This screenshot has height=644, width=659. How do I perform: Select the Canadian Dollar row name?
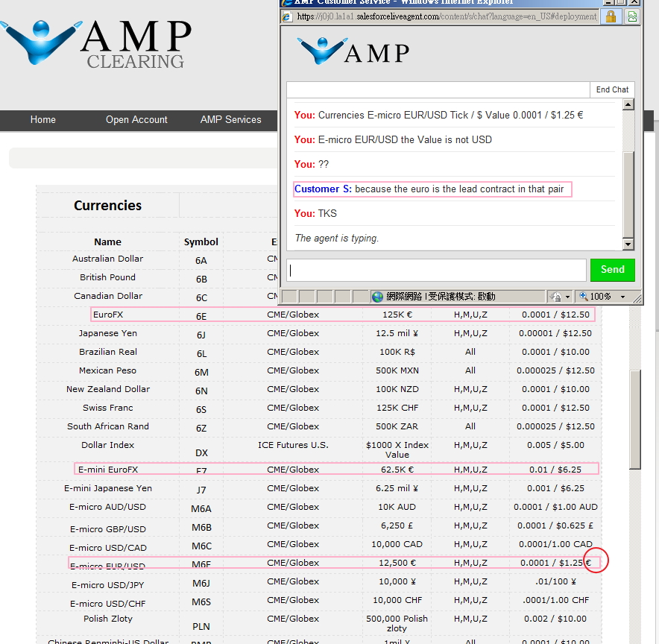point(108,296)
